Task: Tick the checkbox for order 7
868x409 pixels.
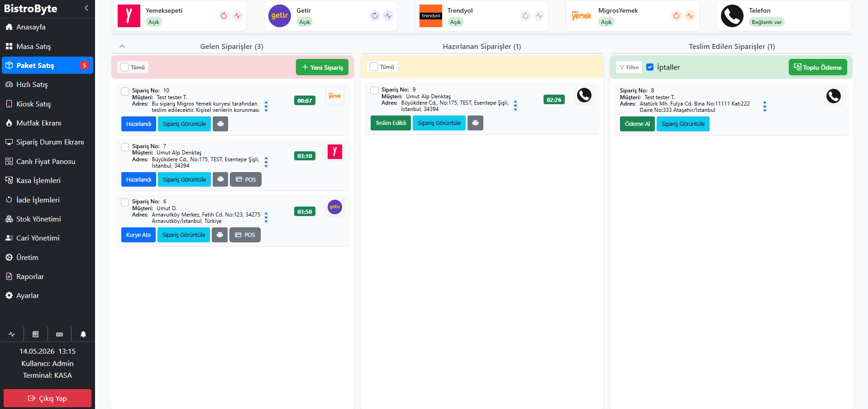Action: (x=125, y=147)
